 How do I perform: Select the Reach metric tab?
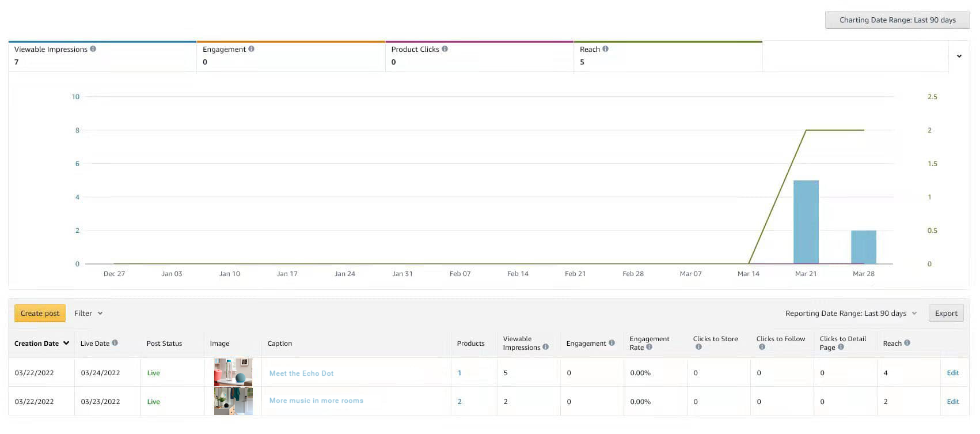(x=668, y=56)
